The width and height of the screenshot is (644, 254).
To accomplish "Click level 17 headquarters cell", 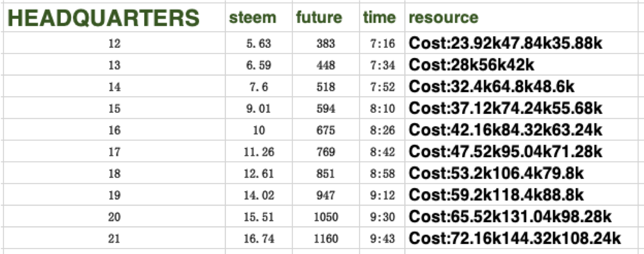I will pos(114,152).
